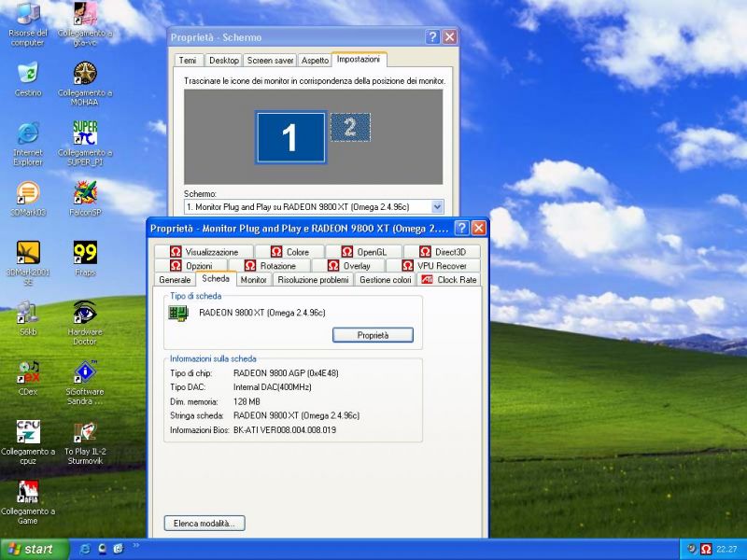This screenshot has width=747, height=560.
Task: Click the Elenca modalità... button
Action: click(x=204, y=524)
